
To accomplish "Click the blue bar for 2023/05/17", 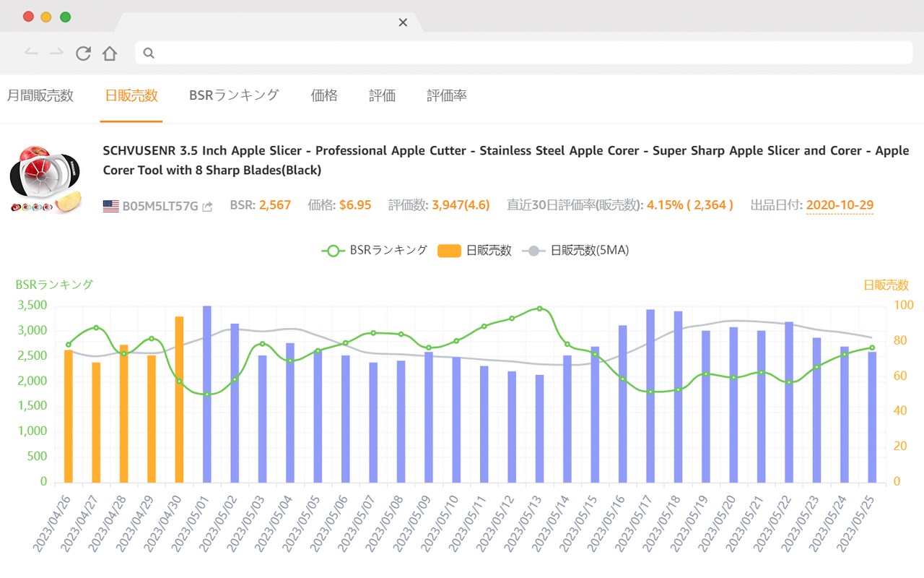I will (650, 396).
